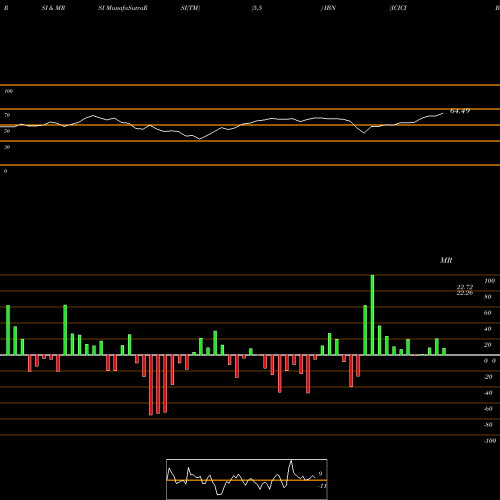Click the -20 label on MR axis
Screen dimensions: 500x500
click(488, 377)
